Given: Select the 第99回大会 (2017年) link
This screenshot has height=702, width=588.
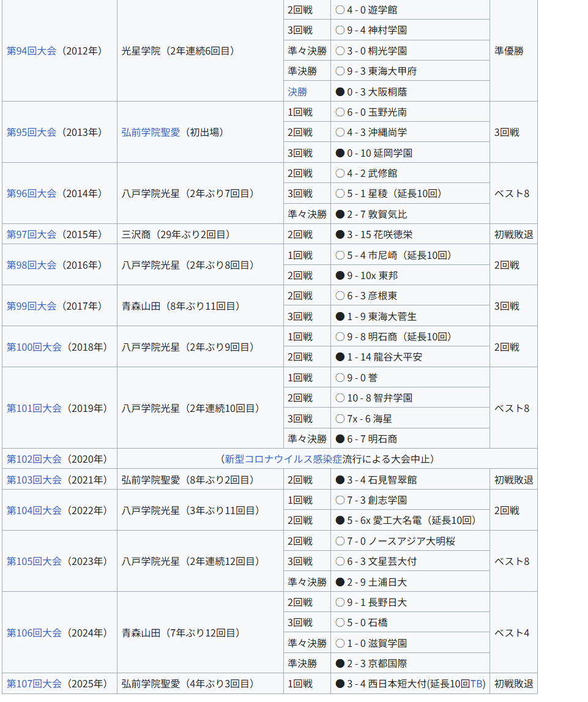Looking at the screenshot, I should (x=31, y=306).
